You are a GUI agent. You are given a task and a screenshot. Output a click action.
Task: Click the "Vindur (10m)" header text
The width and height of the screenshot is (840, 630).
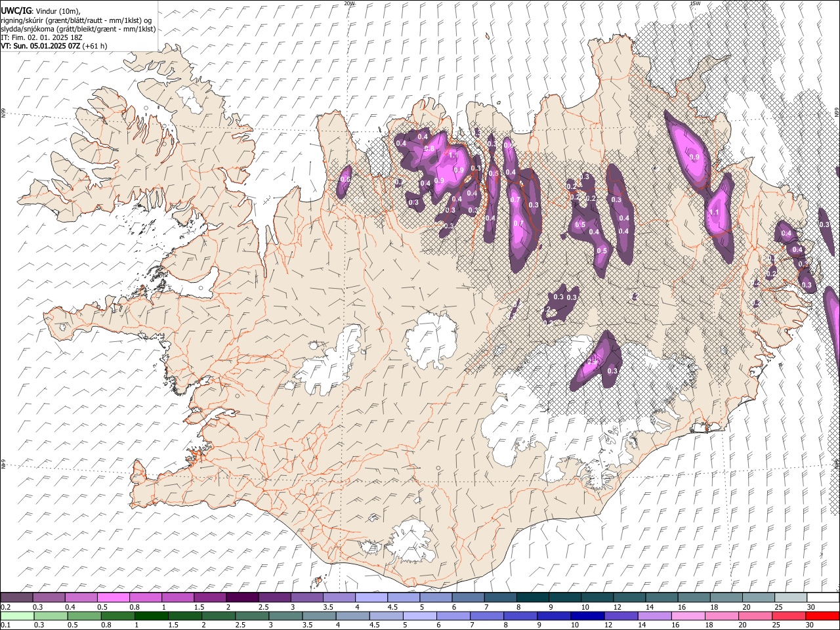tap(58, 11)
